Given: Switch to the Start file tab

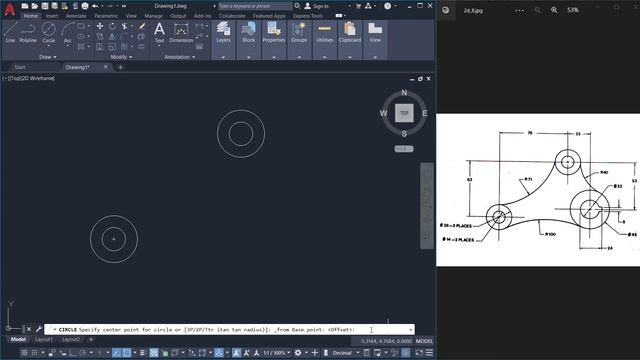Looking at the screenshot, I should pos(20,67).
